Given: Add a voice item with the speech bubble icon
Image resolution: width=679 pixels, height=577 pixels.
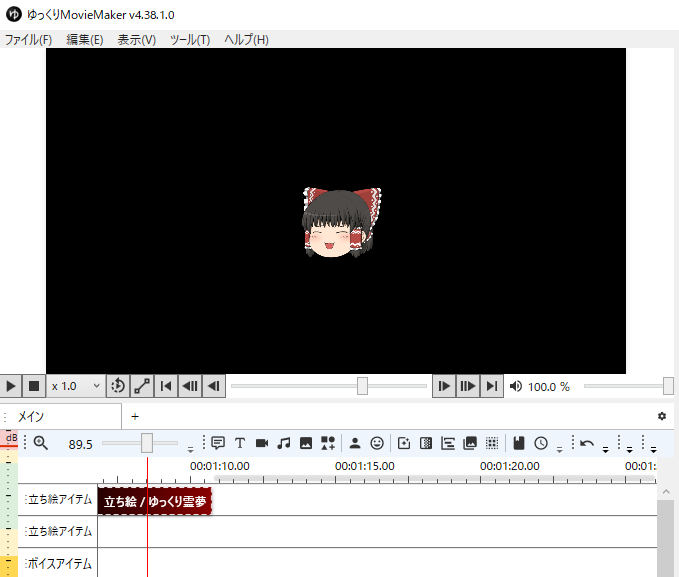Looking at the screenshot, I should click(x=218, y=443).
